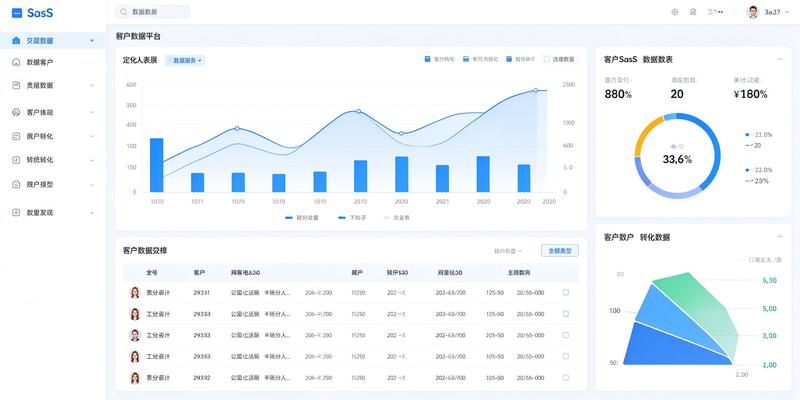The width and height of the screenshot is (800, 400).
Task: Collapse the 转化数据 funnel panel chevron
Action: [x=780, y=237]
